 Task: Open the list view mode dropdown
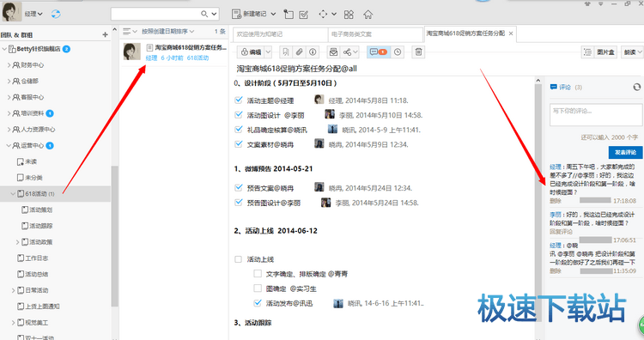click(x=130, y=31)
